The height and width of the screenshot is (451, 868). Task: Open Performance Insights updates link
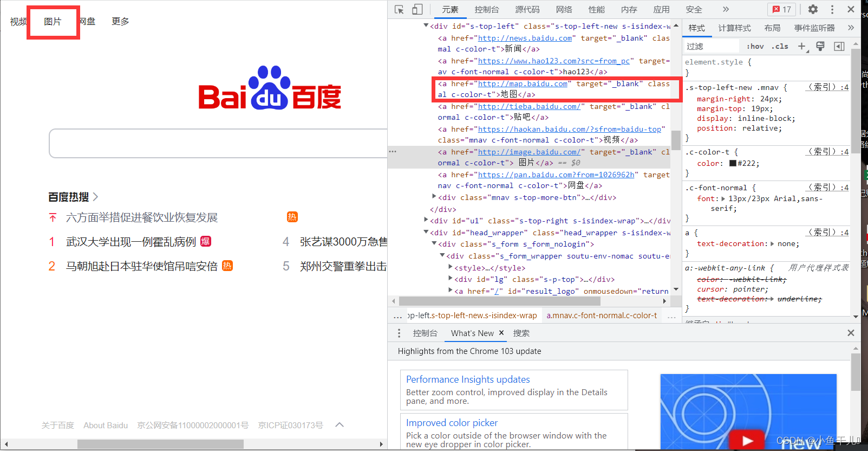[x=468, y=379]
